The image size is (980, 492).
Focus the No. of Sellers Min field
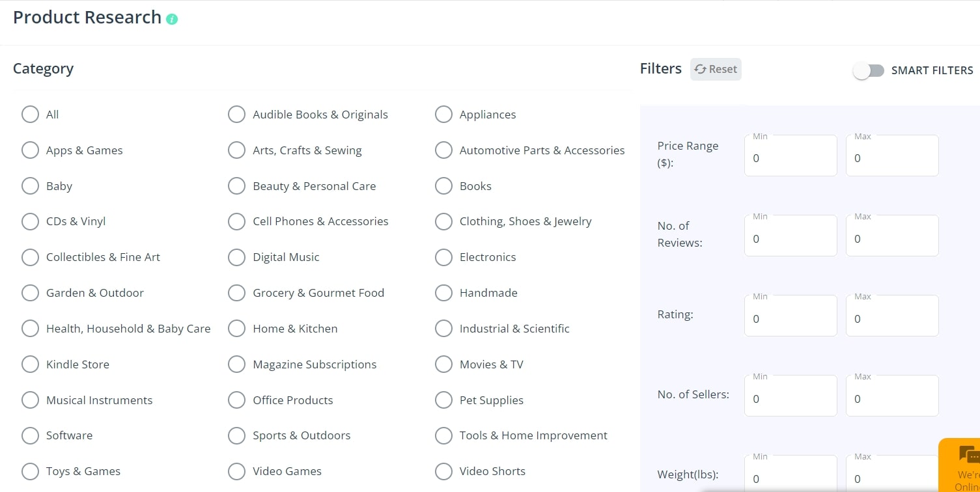791,396
